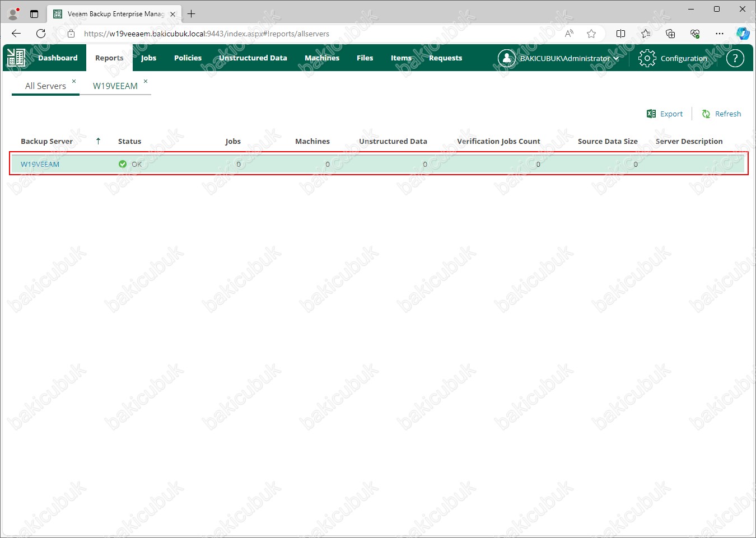Click the Refresh button label

(728, 114)
